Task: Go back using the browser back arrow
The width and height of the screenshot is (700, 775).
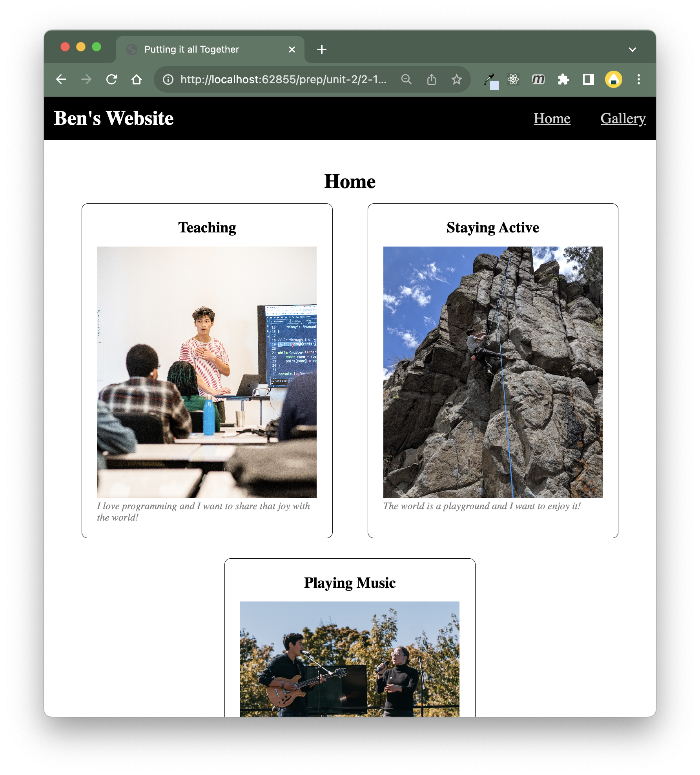Action: pos(61,80)
